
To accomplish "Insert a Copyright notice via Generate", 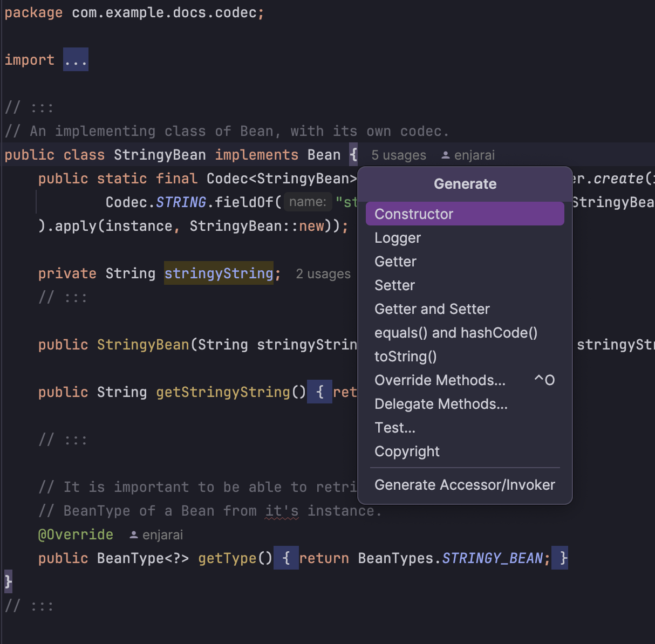I will [x=407, y=451].
